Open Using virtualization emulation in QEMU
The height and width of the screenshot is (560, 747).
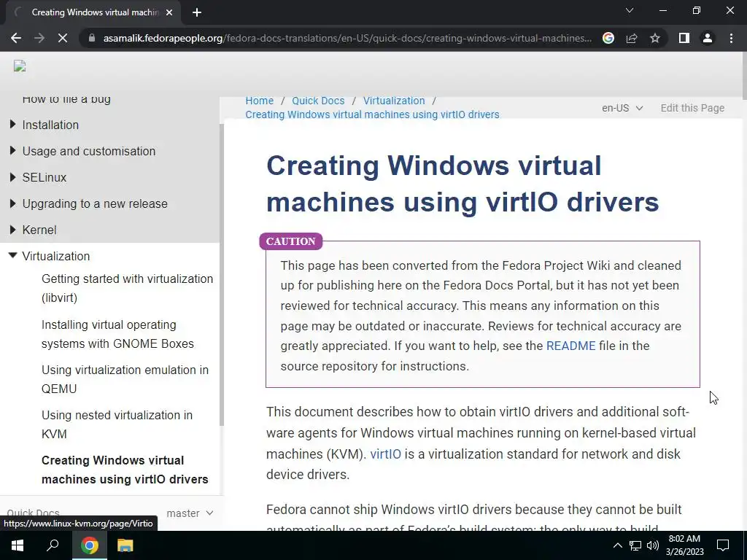pos(125,379)
